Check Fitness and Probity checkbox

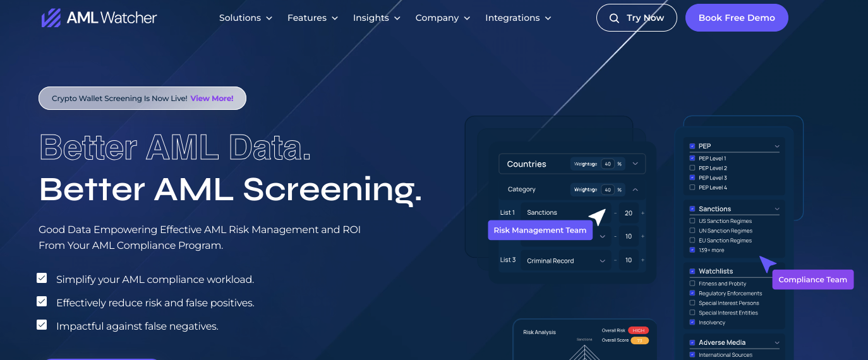click(x=692, y=284)
